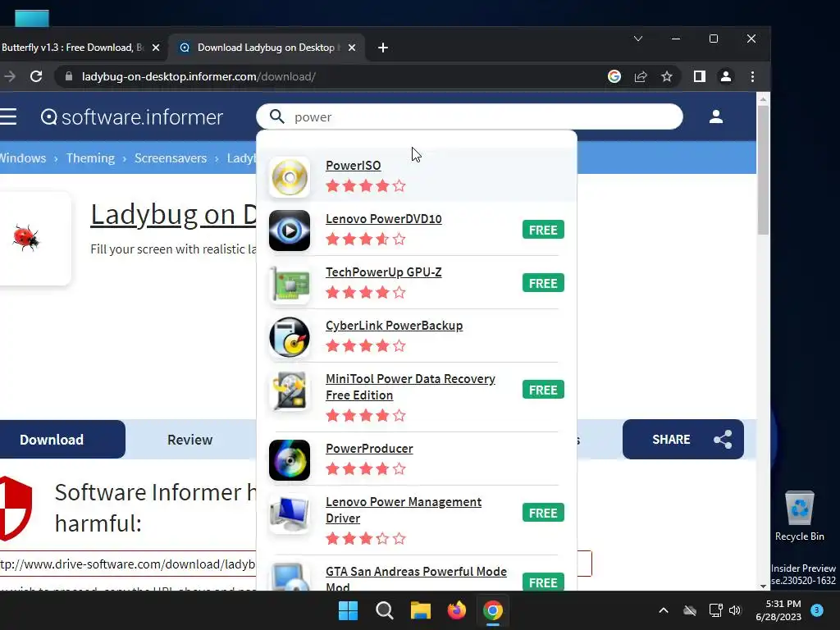
Task: Click the ladybug app thumbnail
Action: coord(25,238)
